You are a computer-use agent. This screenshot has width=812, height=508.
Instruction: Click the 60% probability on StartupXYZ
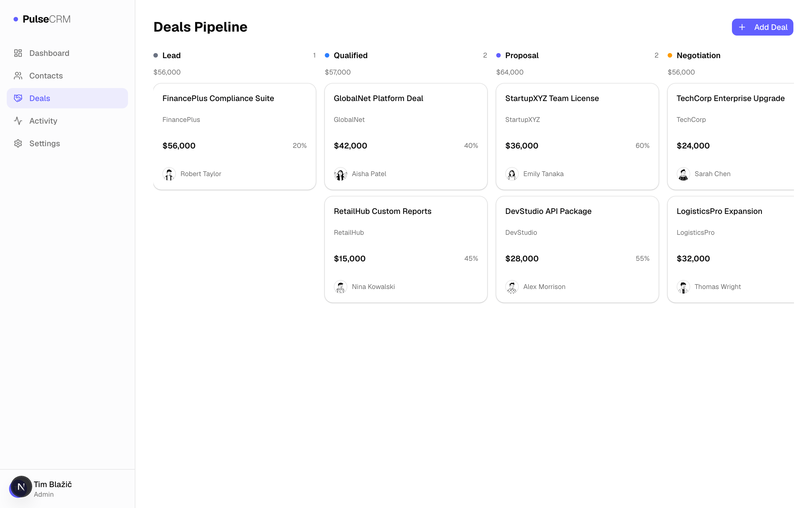(642, 145)
